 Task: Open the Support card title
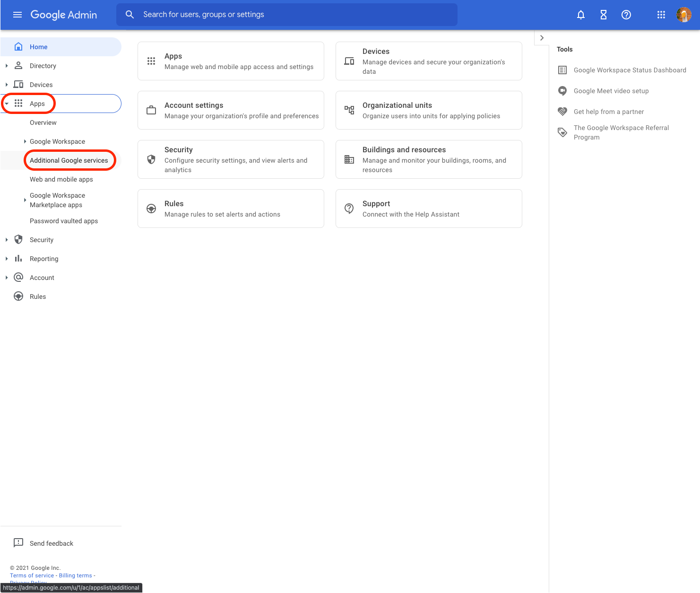[376, 203]
